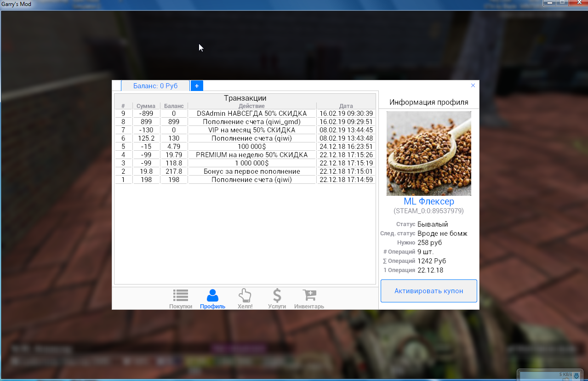Open the Услуги dollar sign icon
Image resolution: width=588 pixels, height=381 pixels.
(x=277, y=296)
